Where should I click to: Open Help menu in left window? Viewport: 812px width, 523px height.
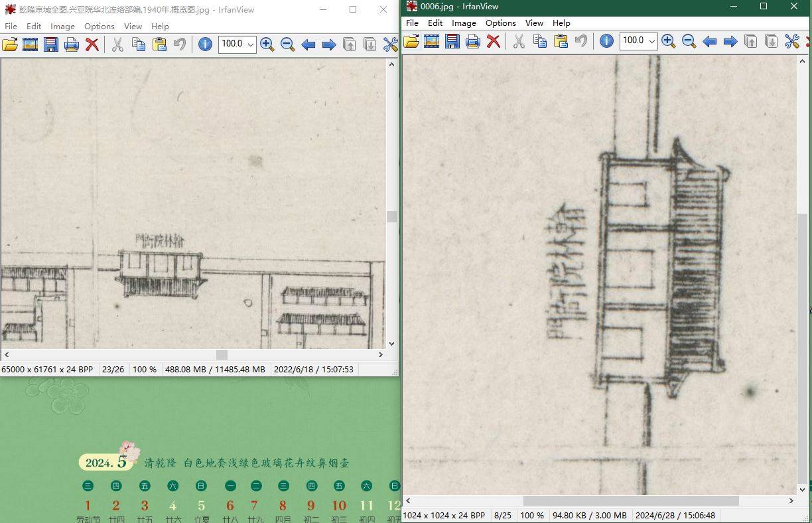click(x=160, y=27)
